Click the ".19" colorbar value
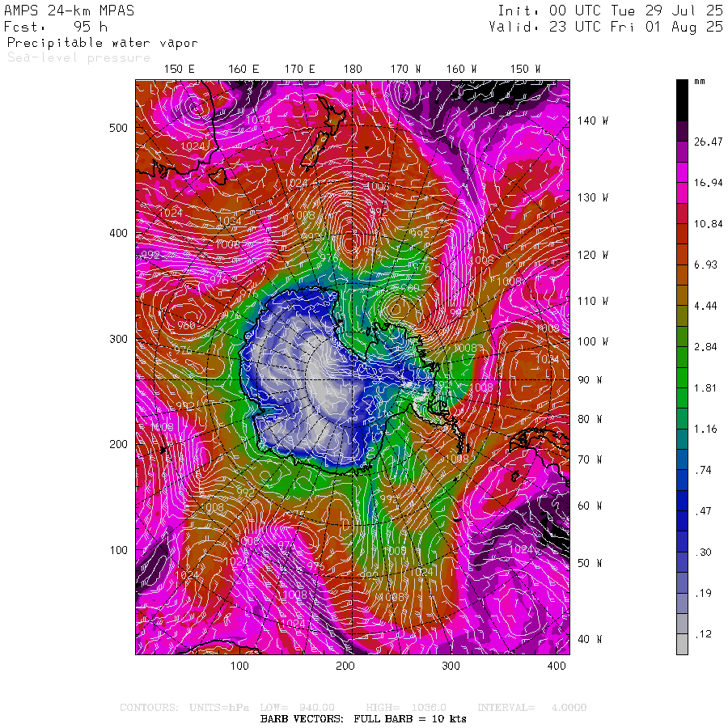The image size is (728, 728). click(x=704, y=593)
